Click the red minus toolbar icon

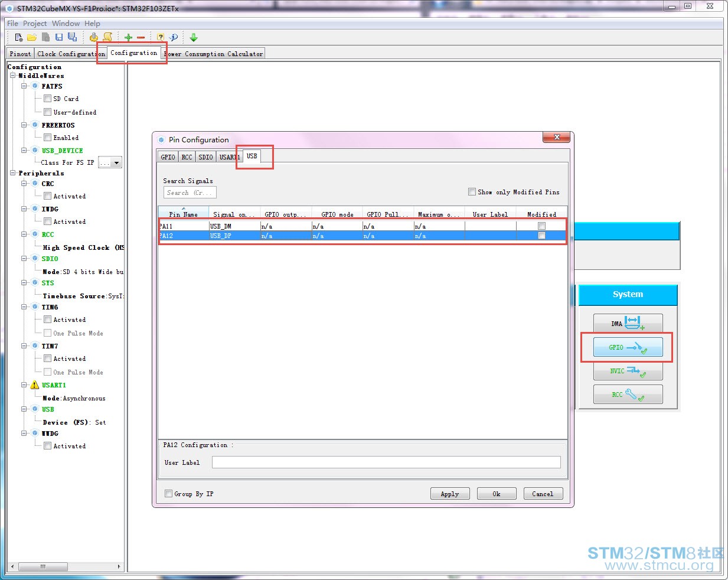[141, 37]
